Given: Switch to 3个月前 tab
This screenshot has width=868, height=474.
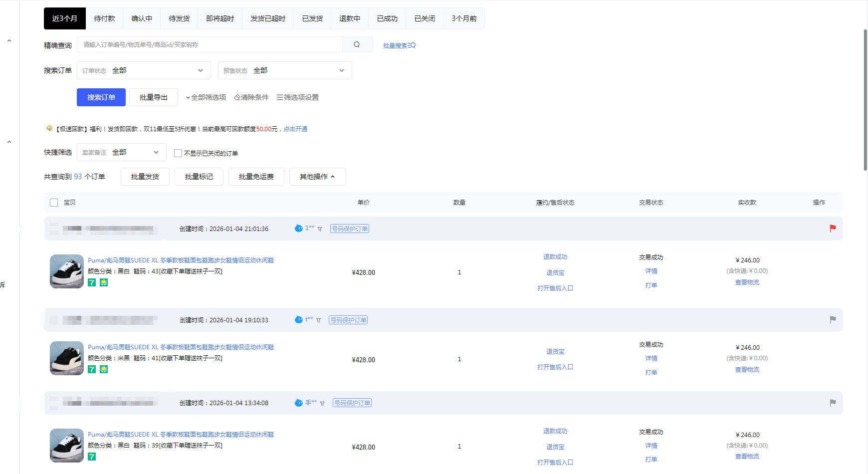Looking at the screenshot, I should pos(464,18).
